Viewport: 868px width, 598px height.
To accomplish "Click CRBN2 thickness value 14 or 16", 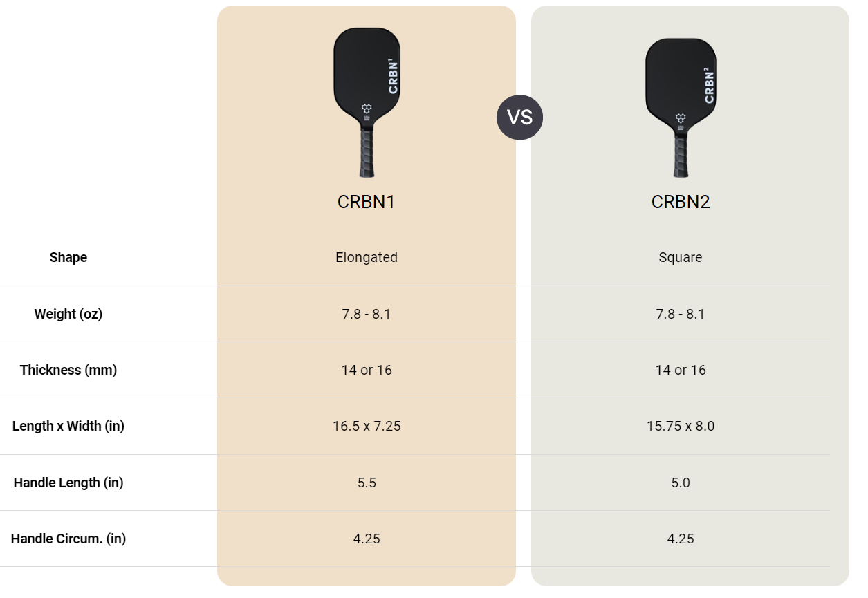I will click(x=681, y=370).
